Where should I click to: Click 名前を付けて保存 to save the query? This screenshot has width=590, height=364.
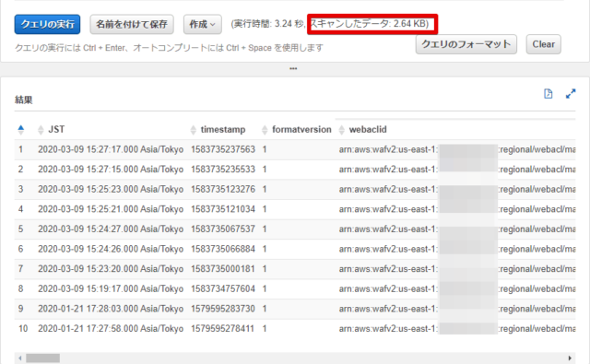[132, 25]
